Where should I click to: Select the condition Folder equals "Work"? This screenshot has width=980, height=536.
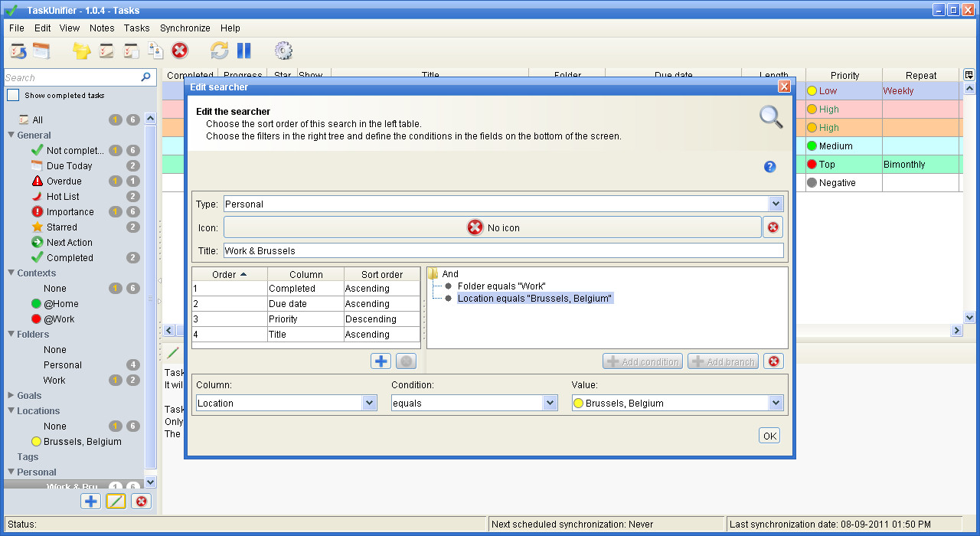[501, 286]
